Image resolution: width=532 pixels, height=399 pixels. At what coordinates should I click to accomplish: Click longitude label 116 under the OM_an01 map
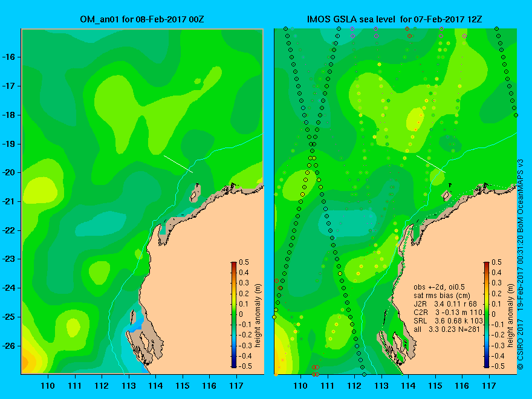coord(209,386)
